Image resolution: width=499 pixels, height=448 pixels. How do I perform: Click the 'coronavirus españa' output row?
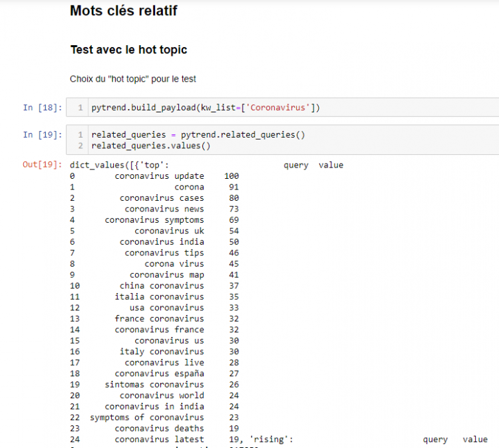pos(160,374)
